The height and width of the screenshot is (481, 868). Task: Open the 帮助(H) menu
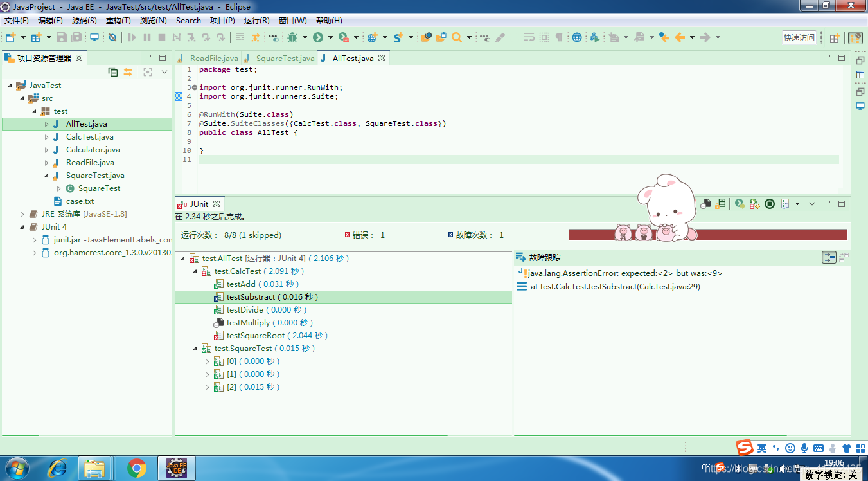[x=329, y=21]
